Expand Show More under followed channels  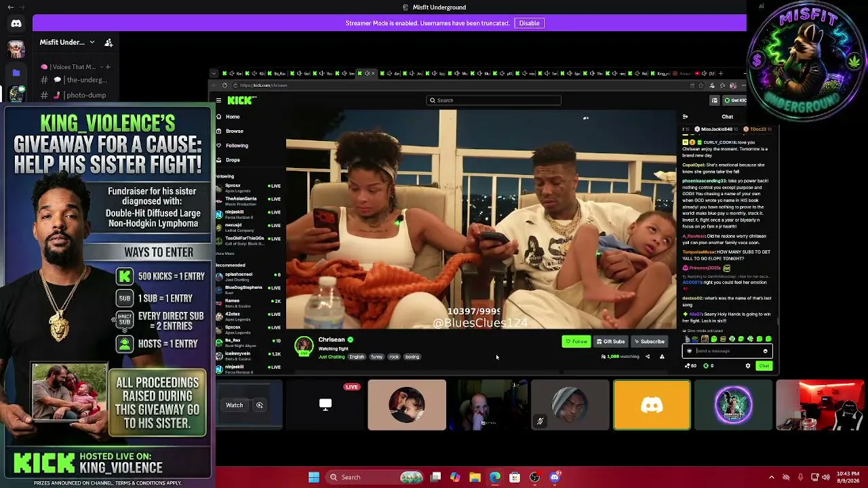click(225, 253)
